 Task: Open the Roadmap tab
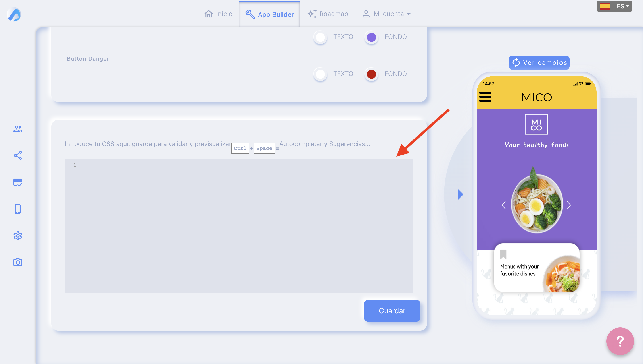(x=328, y=14)
